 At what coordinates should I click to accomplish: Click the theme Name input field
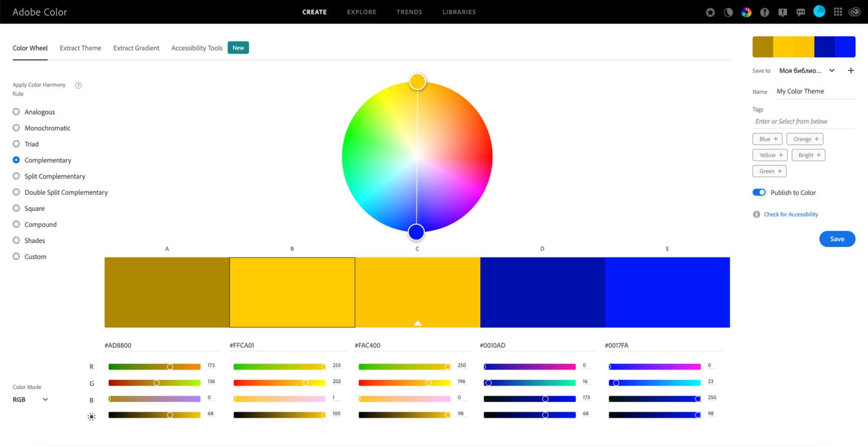coord(814,92)
